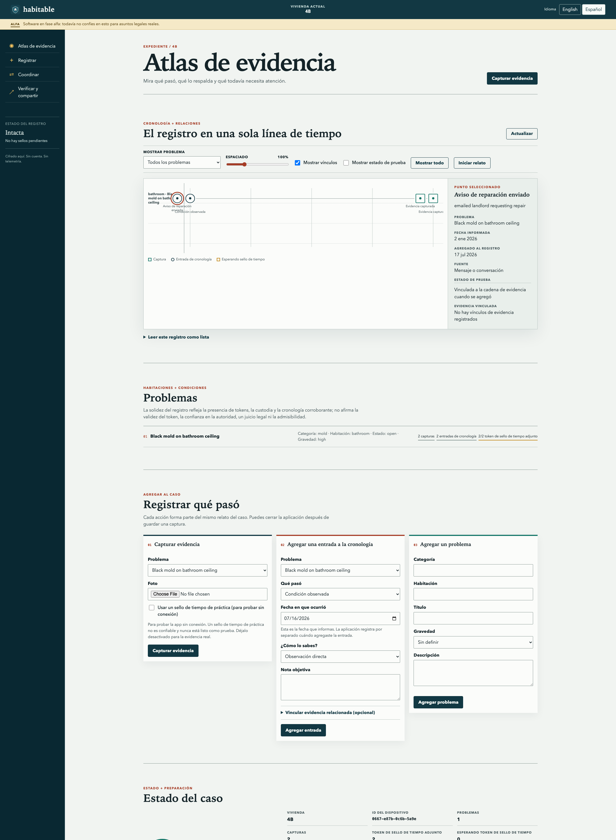The width and height of the screenshot is (616, 840).
Task: Click the plus icon beside Registrar
Action: click(11, 60)
